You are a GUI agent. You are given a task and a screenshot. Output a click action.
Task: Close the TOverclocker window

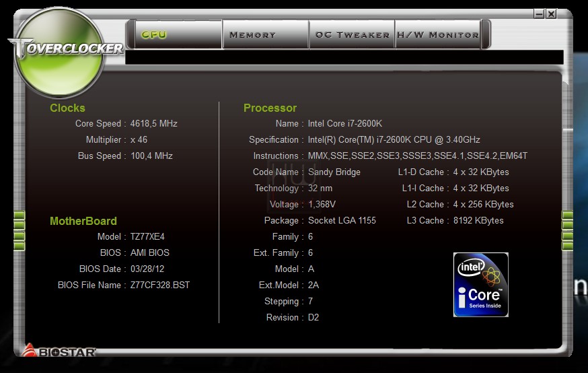(551, 14)
